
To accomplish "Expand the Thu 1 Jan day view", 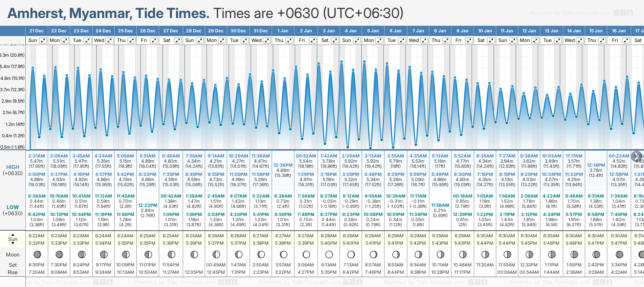I will 289,40.
